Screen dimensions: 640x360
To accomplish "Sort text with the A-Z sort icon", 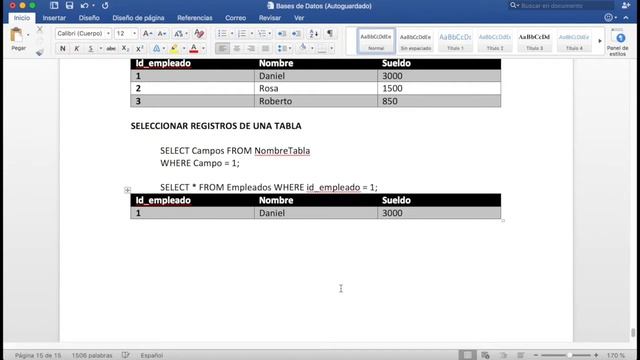I will click(x=313, y=33).
